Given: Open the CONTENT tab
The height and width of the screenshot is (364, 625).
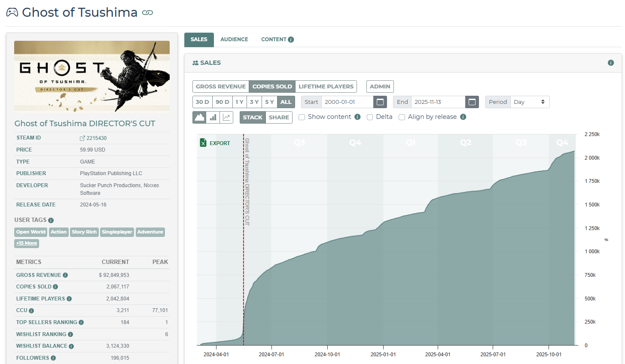Looking at the screenshot, I should [x=274, y=39].
